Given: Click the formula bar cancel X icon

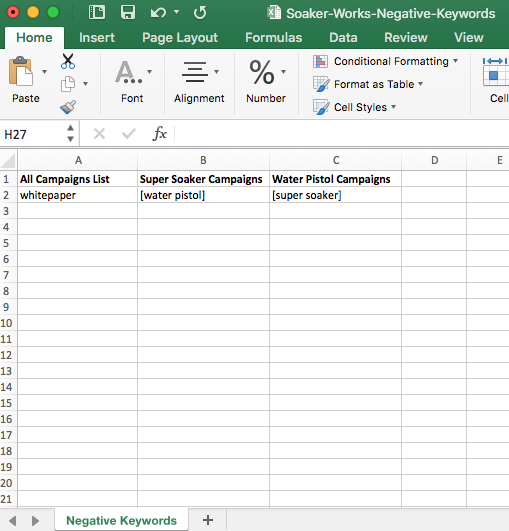Looking at the screenshot, I should pos(99,133).
